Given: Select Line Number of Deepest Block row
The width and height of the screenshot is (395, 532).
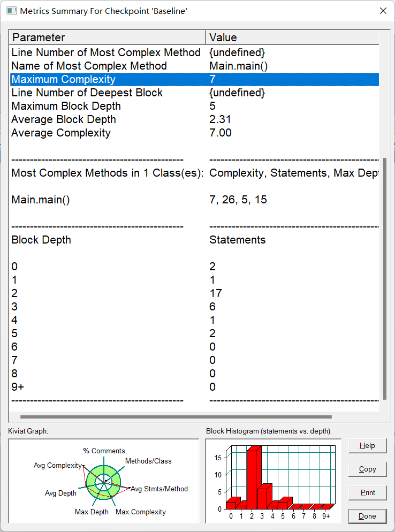Looking at the screenshot, I should pyautogui.click(x=194, y=93).
